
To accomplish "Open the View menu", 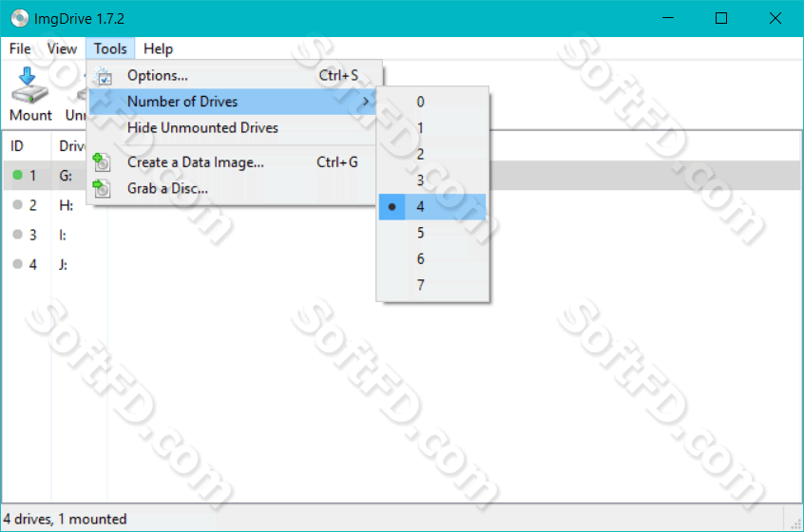I will pyautogui.click(x=62, y=48).
